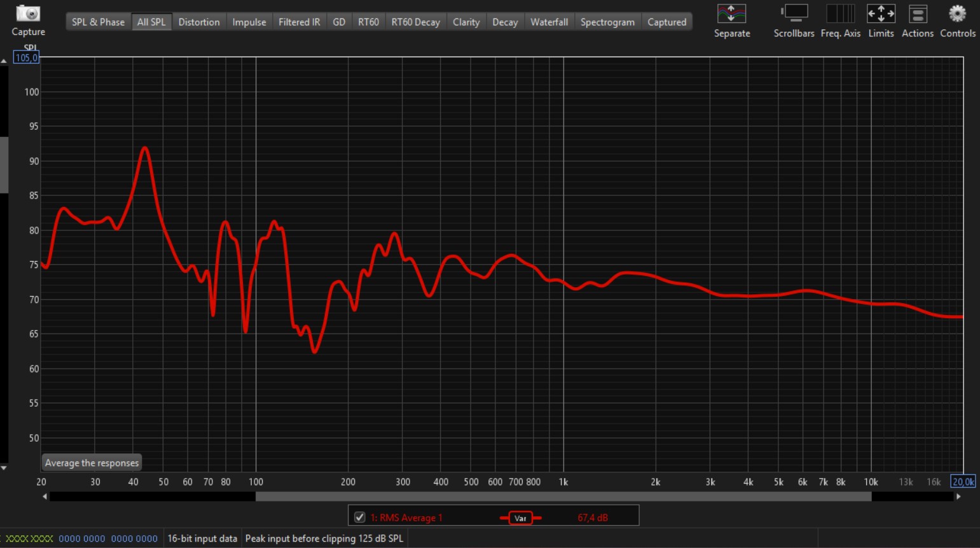
Task: Click the horizontal frequency scrollbar thumb
Action: pos(563,496)
